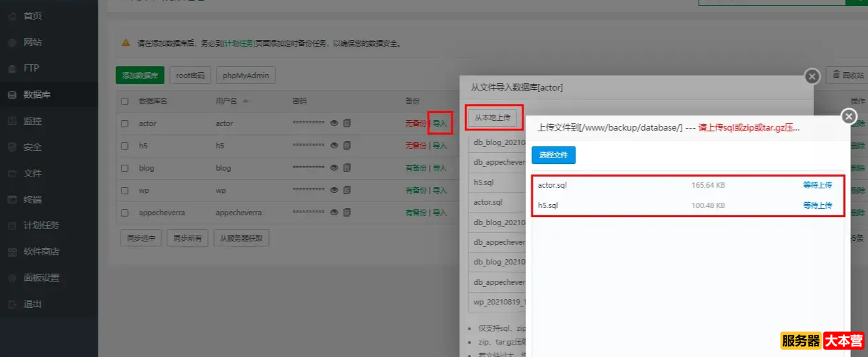Show password for wp via eye icon
The height and width of the screenshot is (357, 868).
pyautogui.click(x=334, y=190)
